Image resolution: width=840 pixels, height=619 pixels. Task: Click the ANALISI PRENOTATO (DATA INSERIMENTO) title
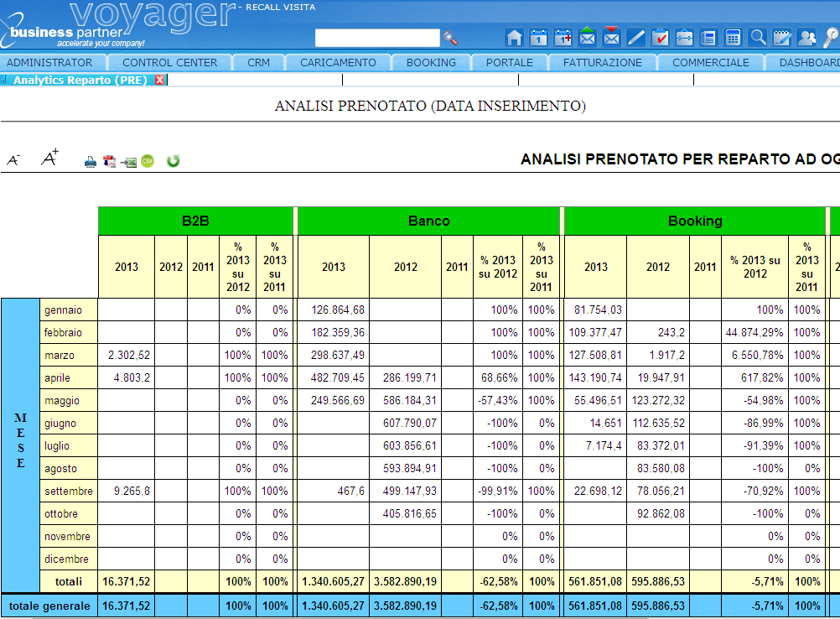pos(430,106)
